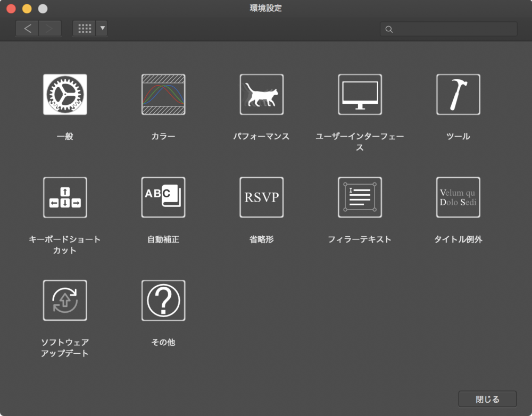Click the フィラーテキスト icon
Viewport: 532px width, 416px height.
point(360,197)
